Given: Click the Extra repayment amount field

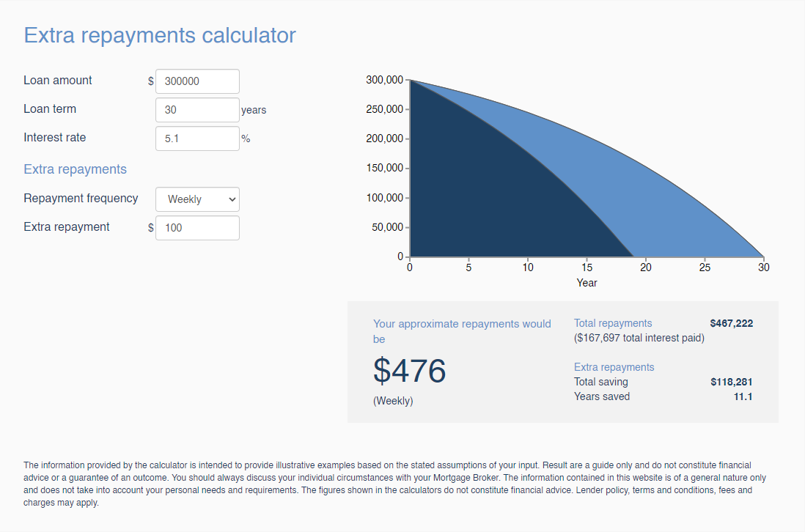Looking at the screenshot, I should click(196, 227).
